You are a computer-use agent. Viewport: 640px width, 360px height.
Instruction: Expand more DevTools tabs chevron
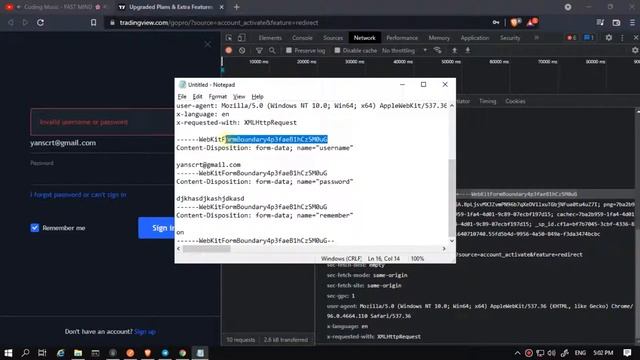536,38
